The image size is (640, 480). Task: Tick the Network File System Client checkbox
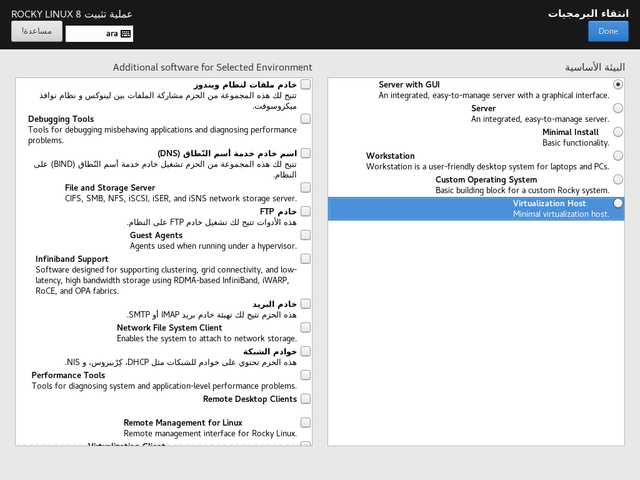[305, 327]
